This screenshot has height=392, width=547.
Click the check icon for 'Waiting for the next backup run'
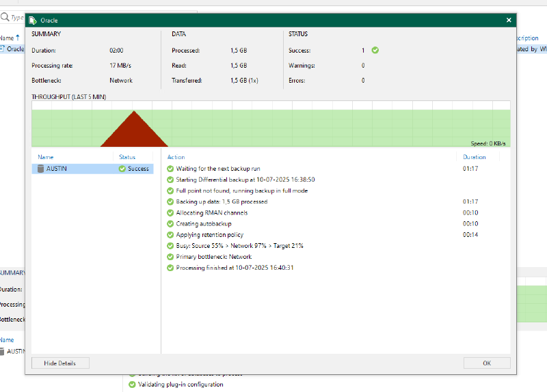(170, 169)
